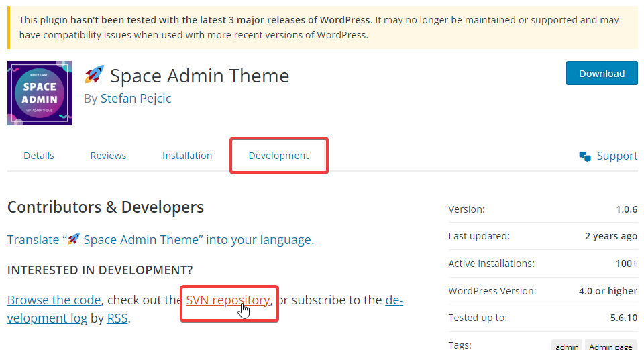
Task: Click the Admin page tag
Action: tap(610, 346)
